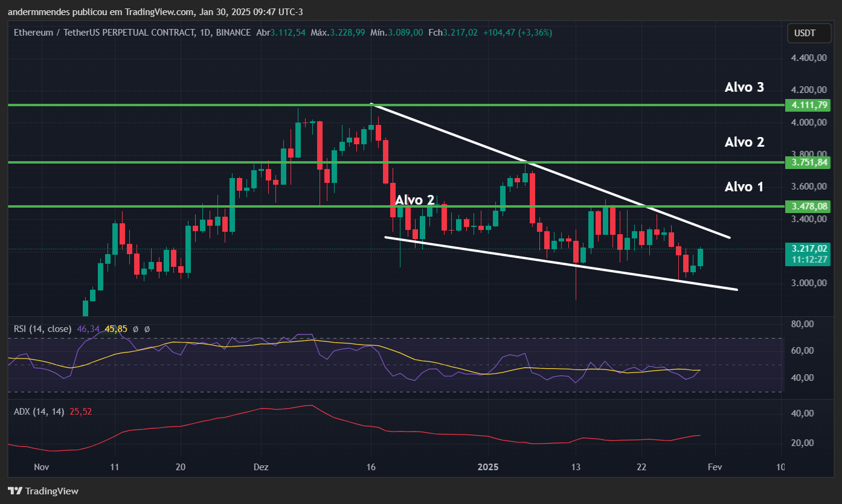Click the 16 date on the time axis

371,467
